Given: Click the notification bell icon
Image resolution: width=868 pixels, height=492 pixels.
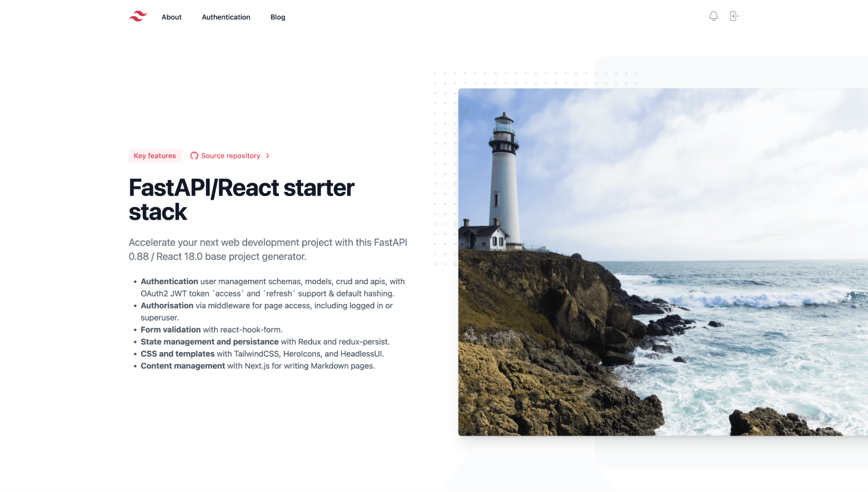Looking at the screenshot, I should [713, 16].
